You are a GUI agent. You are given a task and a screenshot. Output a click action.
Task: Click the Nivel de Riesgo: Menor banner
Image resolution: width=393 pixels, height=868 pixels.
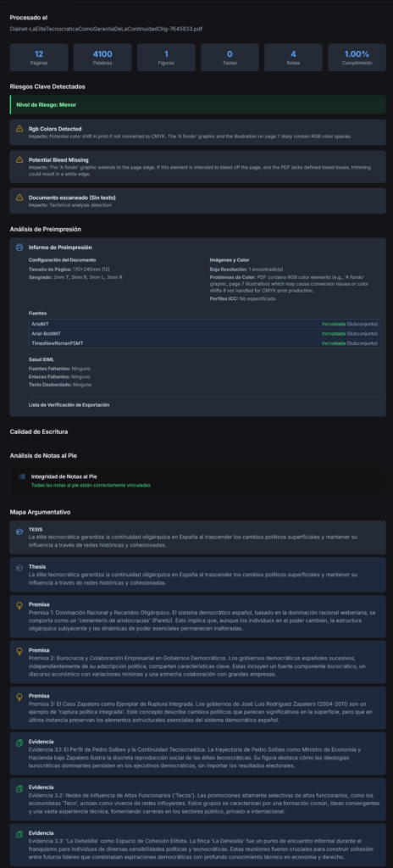click(197, 104)
